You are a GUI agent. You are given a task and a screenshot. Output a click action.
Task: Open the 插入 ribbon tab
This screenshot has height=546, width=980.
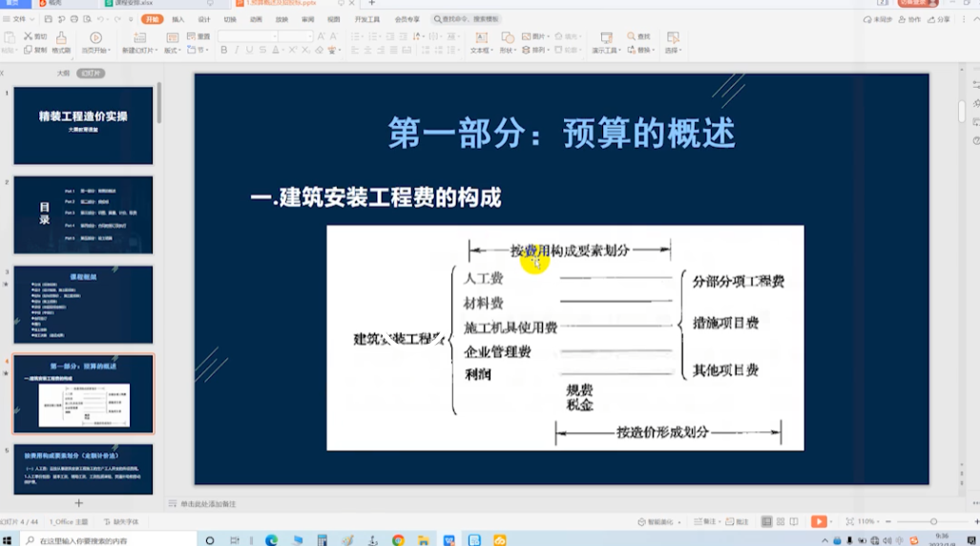coord(178,19)
